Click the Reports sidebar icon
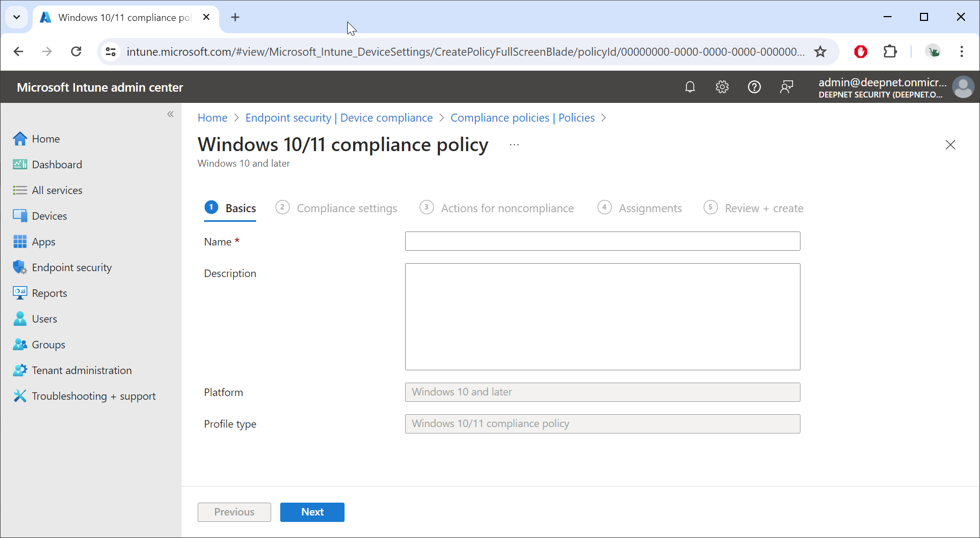This screenshot has height=538, width=980. click(20, 293)
